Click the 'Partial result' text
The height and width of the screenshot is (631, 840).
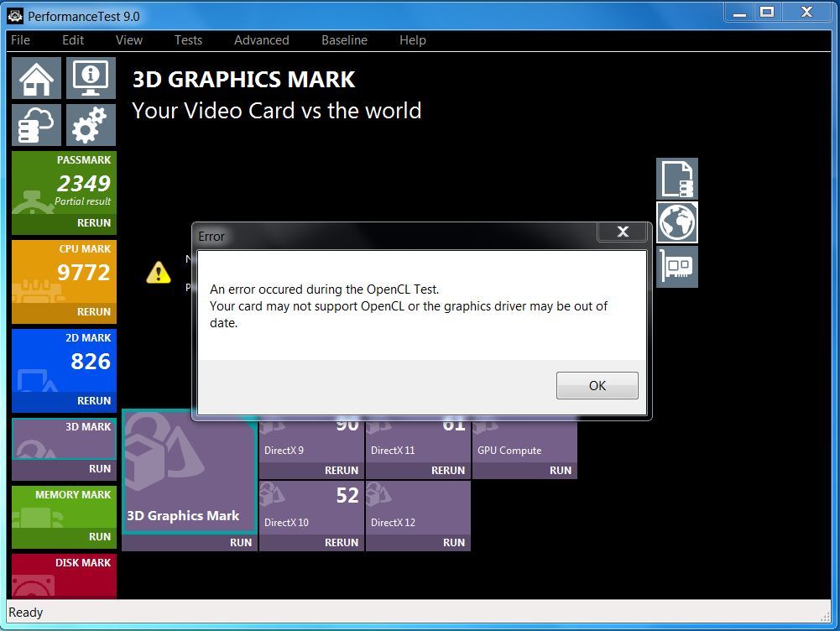(82, 201)
